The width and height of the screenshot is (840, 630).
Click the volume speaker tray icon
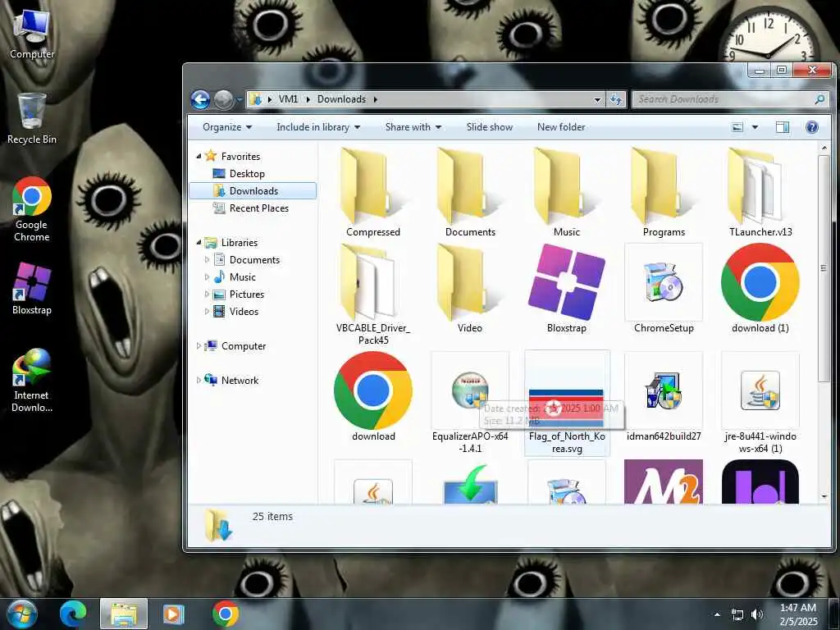pyautogui.click(x=756, y=614)
